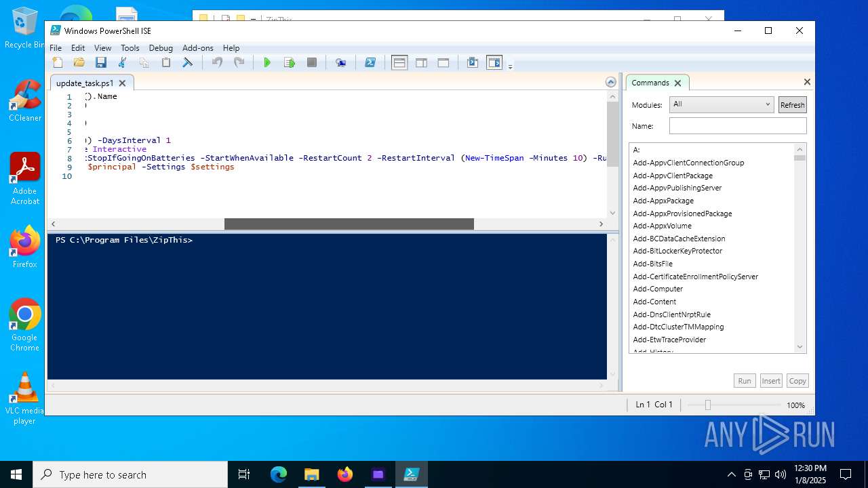Select Add-BCDataCacheExtension command
This screenshot has width=868, height=488.
[x=679, y=239]
